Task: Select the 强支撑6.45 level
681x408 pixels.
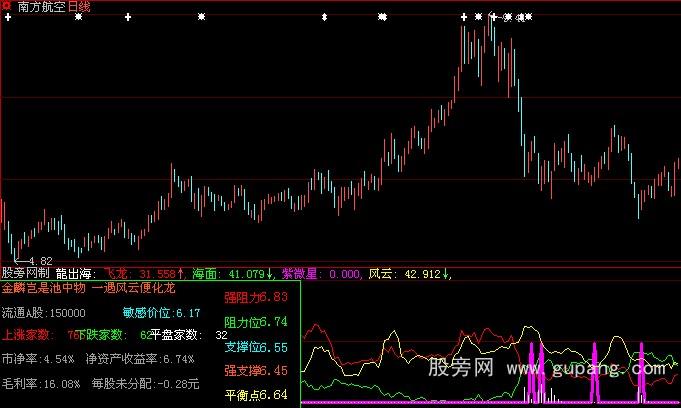Action: [256, 371]
